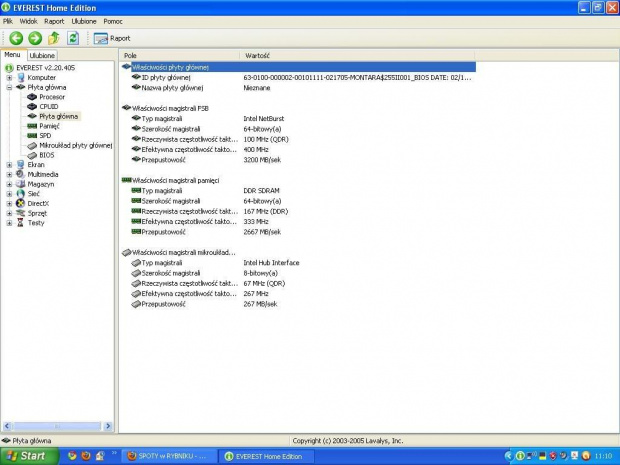Click the Pole column header
Viewport: 620px width, 465px height.
pos(180,56)
